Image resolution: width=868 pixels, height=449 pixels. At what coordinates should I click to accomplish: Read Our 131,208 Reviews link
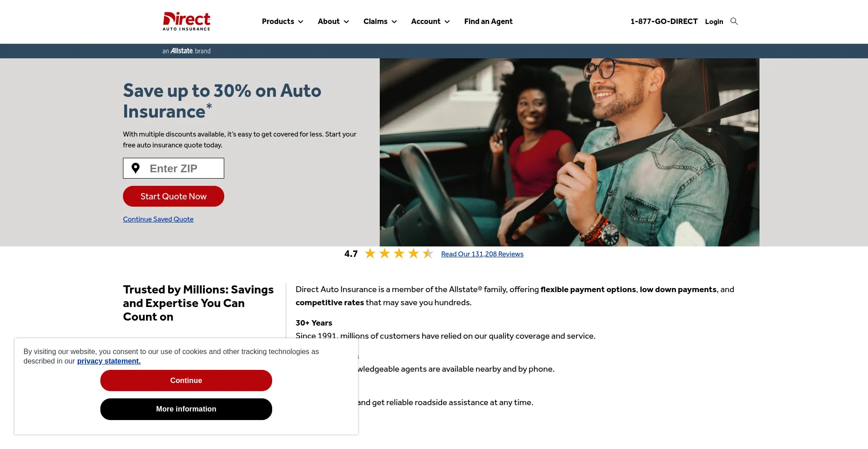(482, 254)
